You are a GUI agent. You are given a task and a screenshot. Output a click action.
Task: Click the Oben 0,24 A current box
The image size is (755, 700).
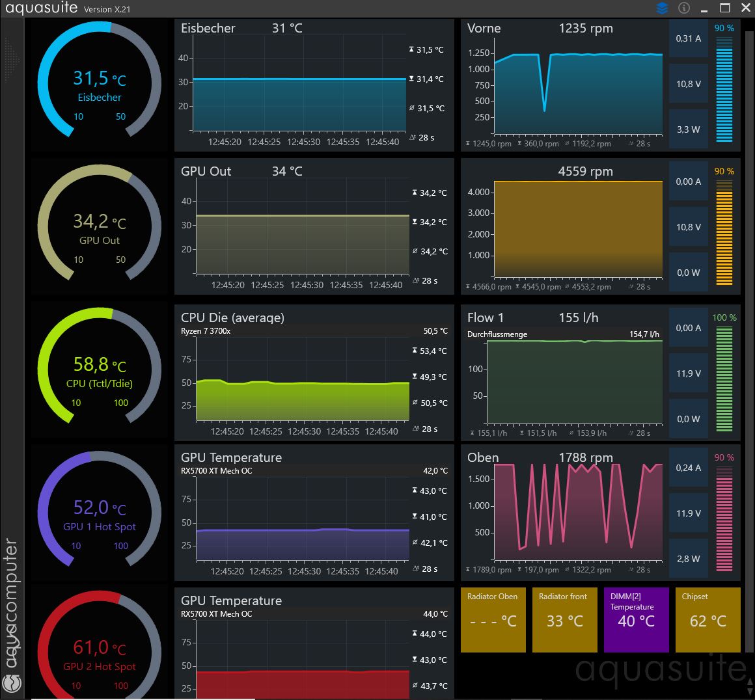coord(689,468)
